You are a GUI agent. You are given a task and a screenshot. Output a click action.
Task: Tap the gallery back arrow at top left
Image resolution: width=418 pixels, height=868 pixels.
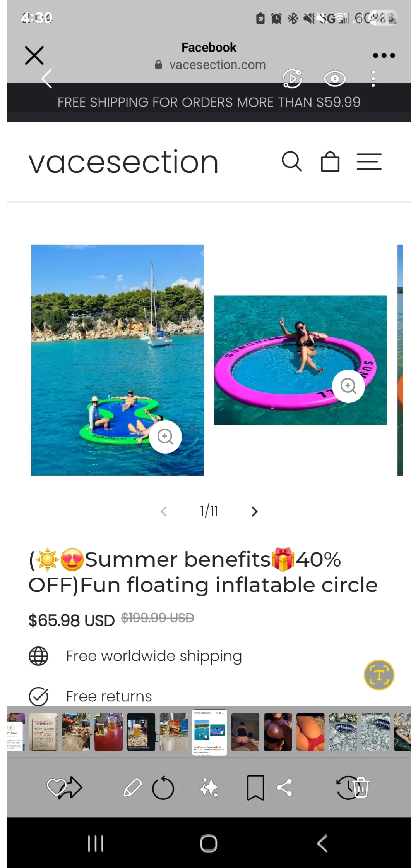(x=47, y=79)
